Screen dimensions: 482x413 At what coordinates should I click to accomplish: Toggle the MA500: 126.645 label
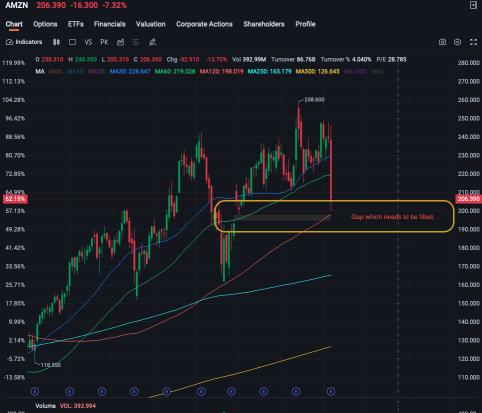(x=318, y=71)
